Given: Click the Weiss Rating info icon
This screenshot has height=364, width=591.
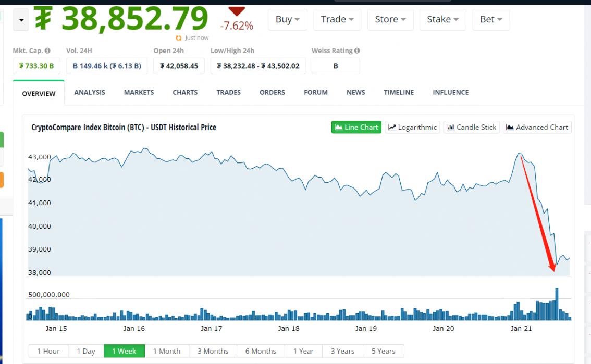Looking at the screenshot, I should pyautogui.click(x=357, y=51).
